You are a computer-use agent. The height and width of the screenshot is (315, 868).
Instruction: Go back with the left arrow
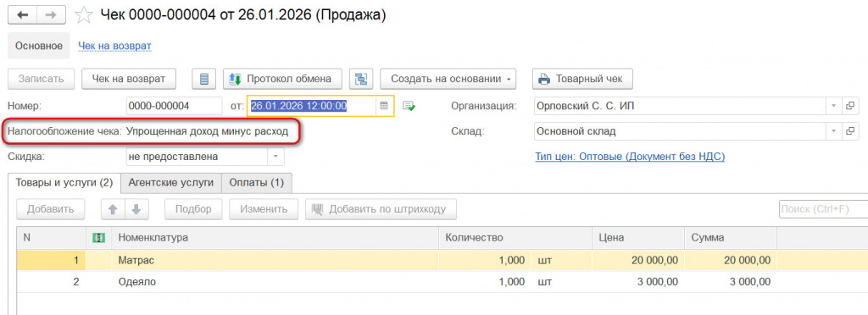[23, 15]
